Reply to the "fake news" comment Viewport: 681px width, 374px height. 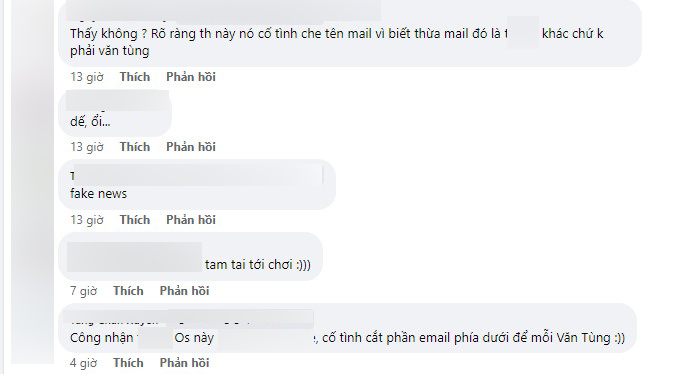point(191,220)
